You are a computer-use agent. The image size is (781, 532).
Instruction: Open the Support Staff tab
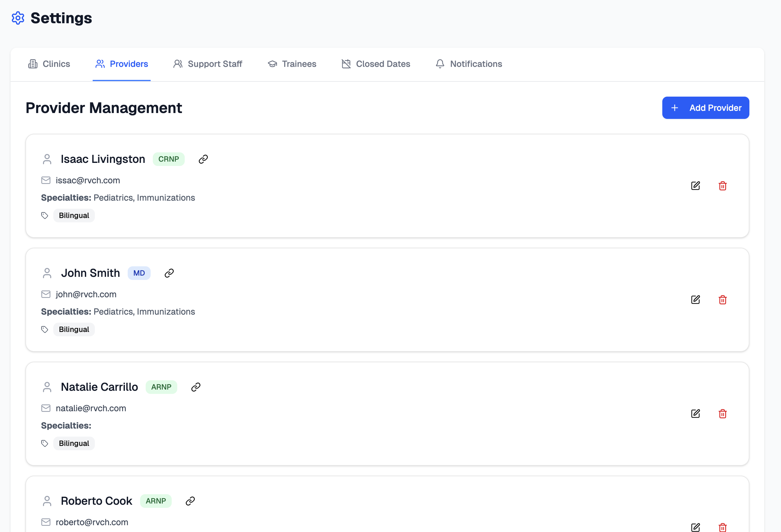click(x=208, y=64)
